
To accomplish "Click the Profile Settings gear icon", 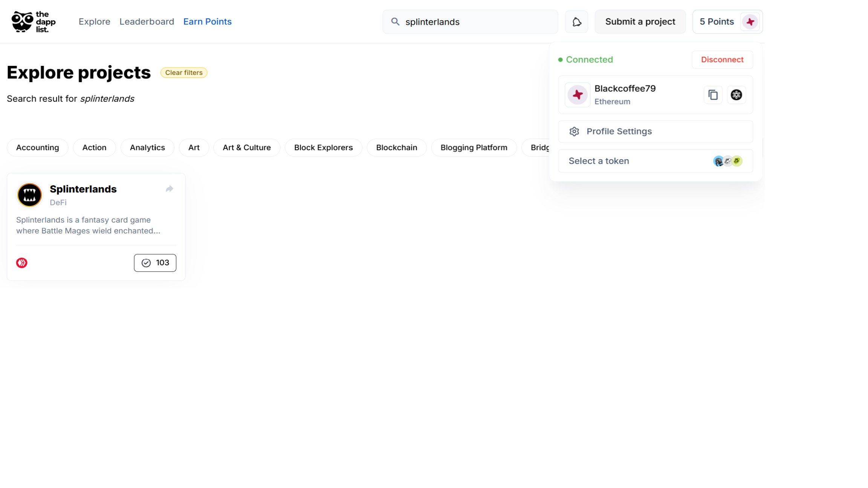I will (x=574, y=131).
